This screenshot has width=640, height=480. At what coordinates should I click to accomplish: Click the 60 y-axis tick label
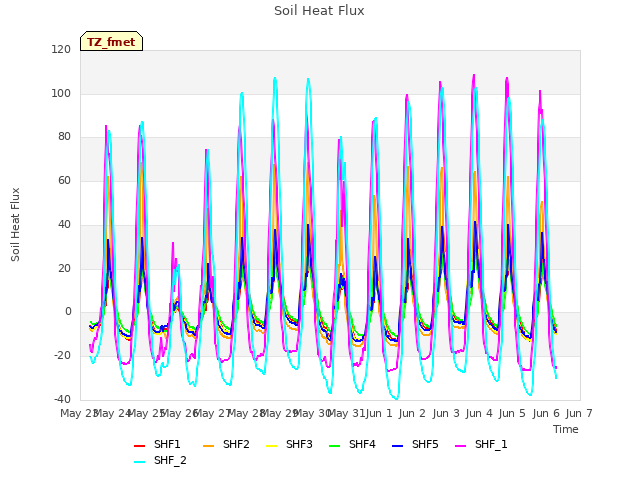tap(64, 180)
